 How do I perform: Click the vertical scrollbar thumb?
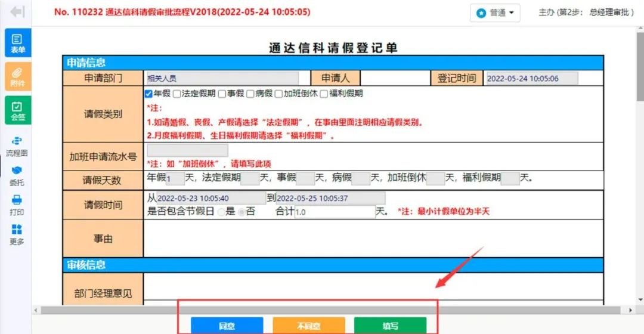pyautogui.click(x=640, y=66)
